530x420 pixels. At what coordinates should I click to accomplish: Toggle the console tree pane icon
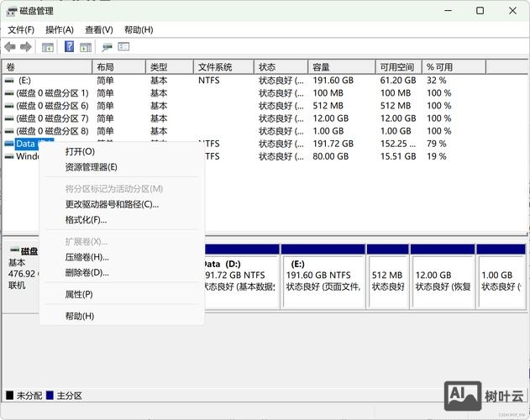[48, 47]
